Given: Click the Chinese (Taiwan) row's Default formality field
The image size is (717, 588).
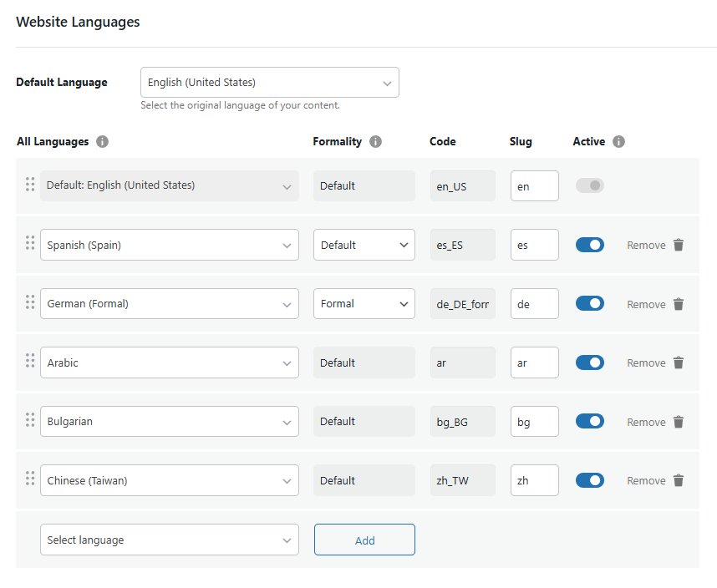Looking at the screenshot, I should pos(364,480).
